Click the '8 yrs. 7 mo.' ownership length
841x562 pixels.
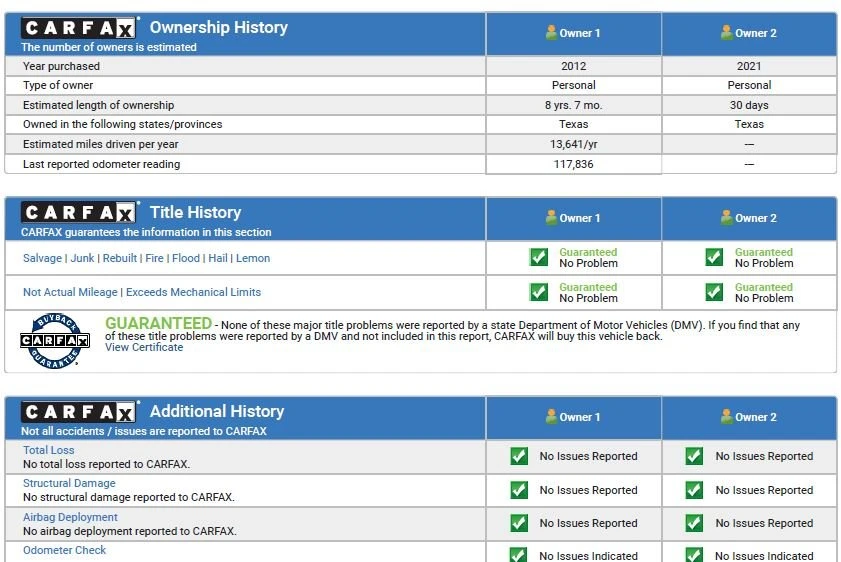click(574, 105)
